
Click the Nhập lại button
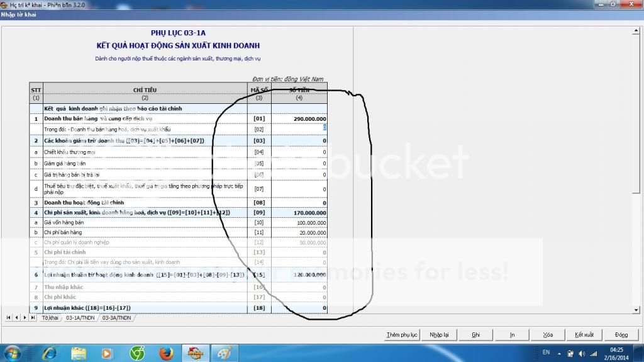439,335
